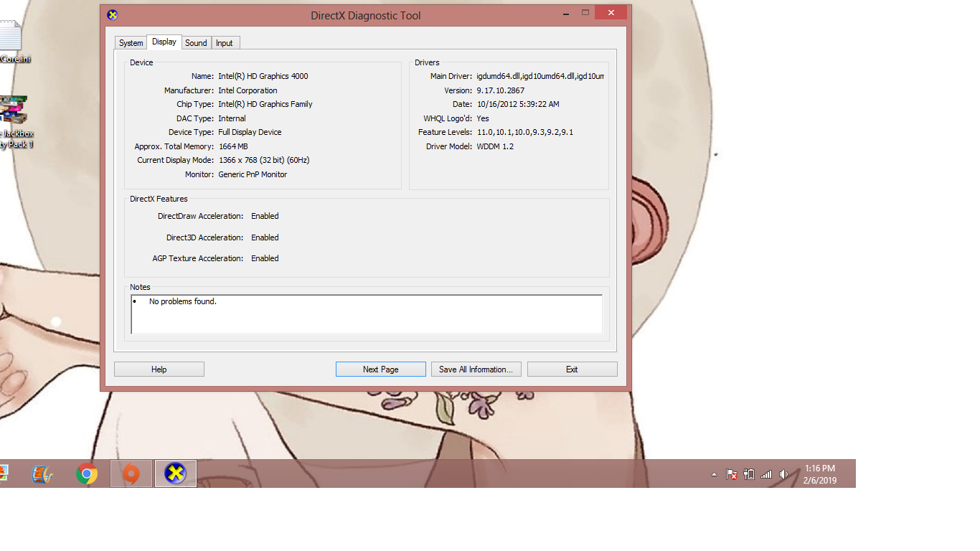Click the Action Center flag tray icon
980x551 pixels.
point(732,474)
